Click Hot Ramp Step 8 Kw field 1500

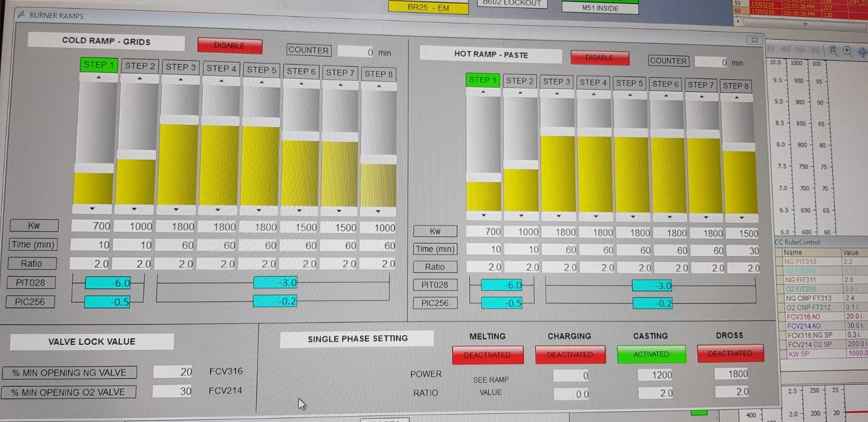(x=743, y=234)
